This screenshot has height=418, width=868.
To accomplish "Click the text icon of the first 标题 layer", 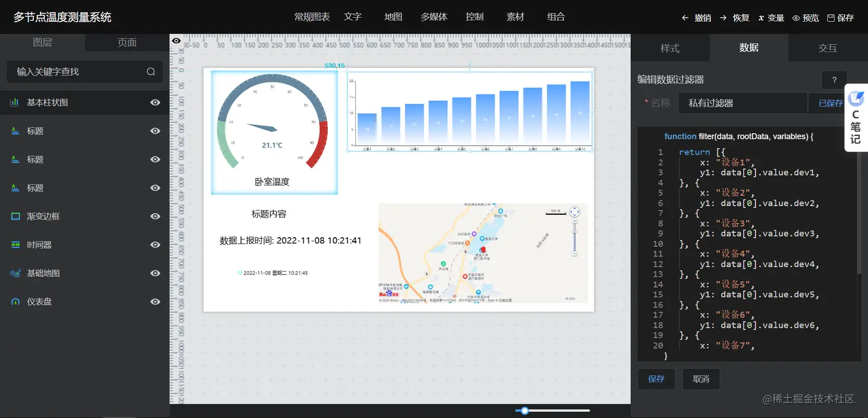I will (x=15, y=131).
